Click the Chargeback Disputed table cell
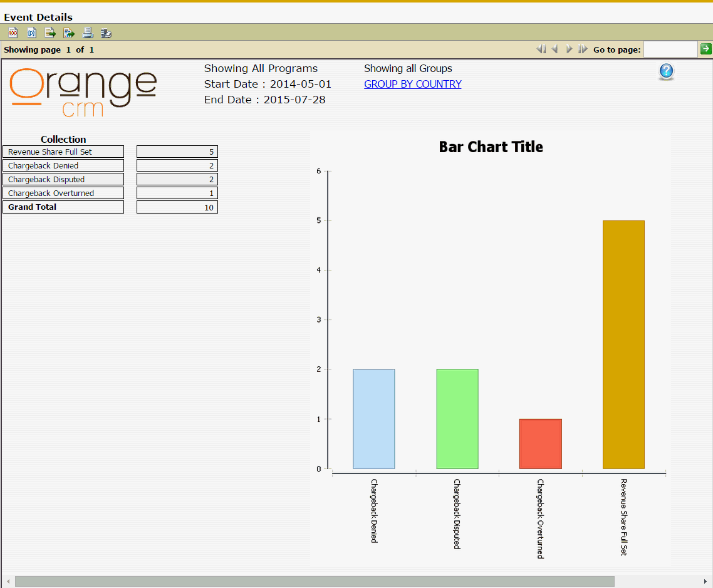This screenshot has height=588, width=713. pyautogui.click(x=63, y=180)
